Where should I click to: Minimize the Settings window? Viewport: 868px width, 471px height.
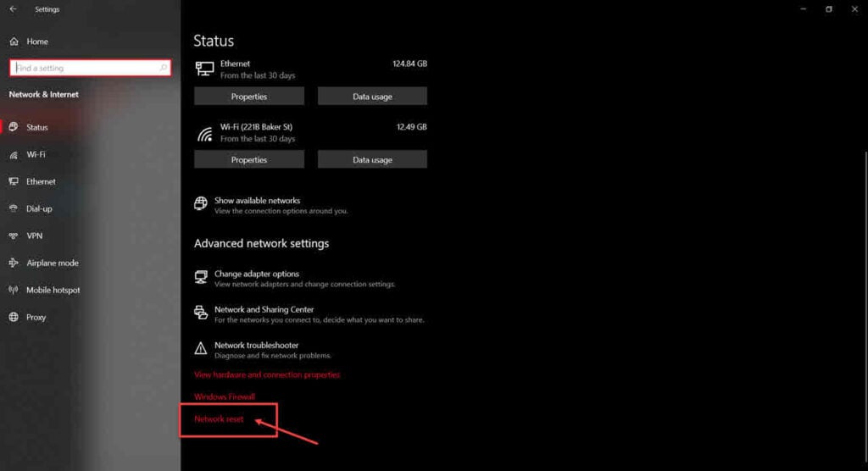click(x=804, y=8)
